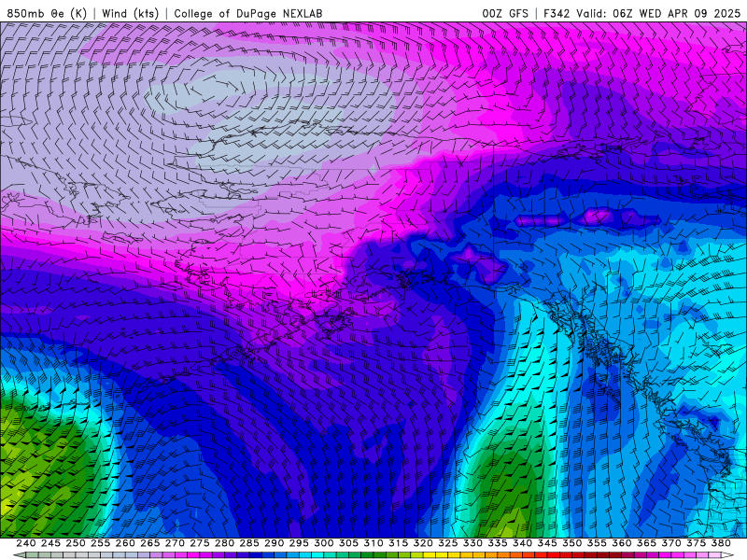Screen dimensions: 747x560
Task: Select the 295 value on the scale
Action: tap(299, 543)
